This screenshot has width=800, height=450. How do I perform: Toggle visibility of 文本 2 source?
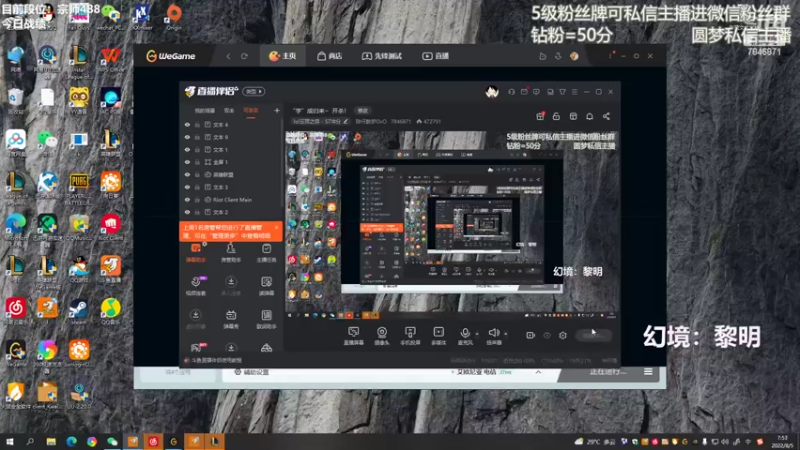point(187,212)
